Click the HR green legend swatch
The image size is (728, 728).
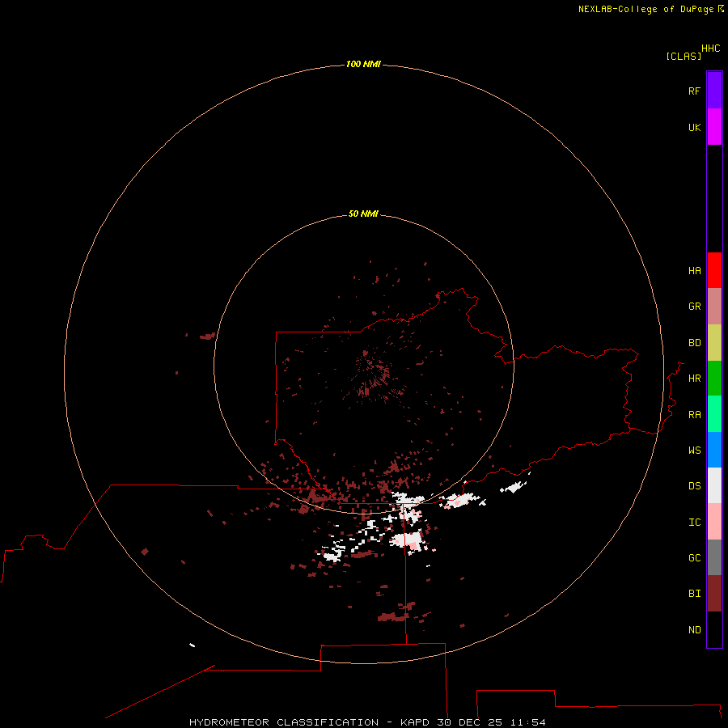[714, 379]
